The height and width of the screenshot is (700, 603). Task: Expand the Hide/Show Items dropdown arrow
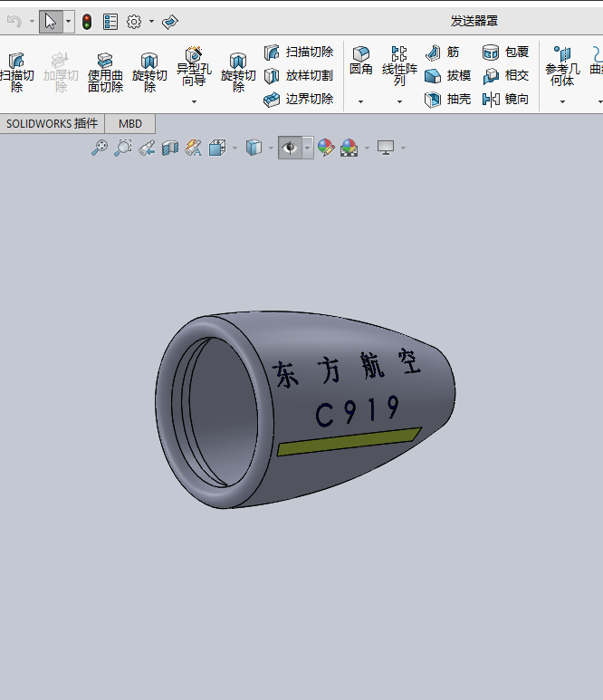(308, 148)
